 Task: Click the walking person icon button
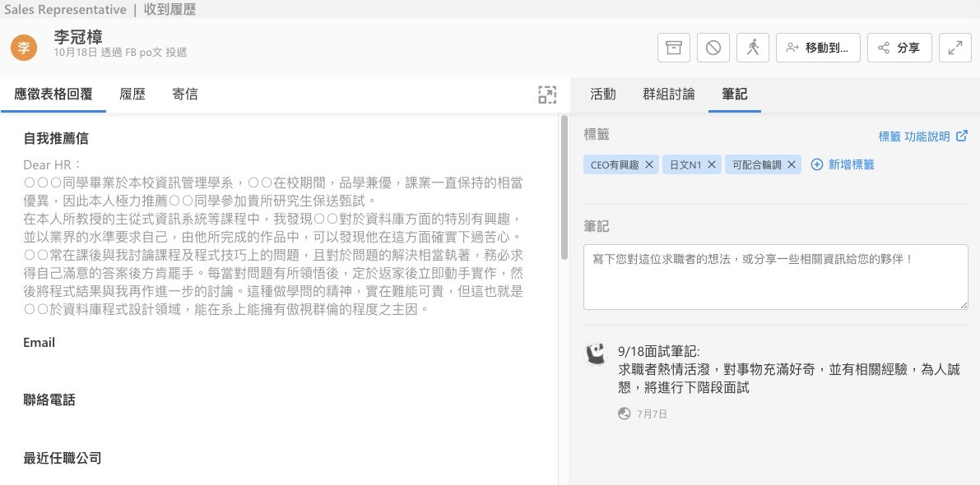[x=753, y=48]
